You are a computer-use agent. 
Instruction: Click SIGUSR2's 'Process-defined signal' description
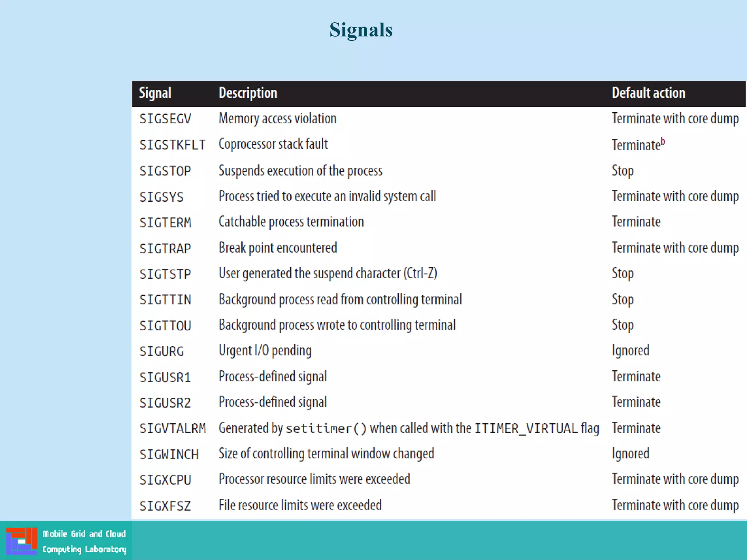272,402
